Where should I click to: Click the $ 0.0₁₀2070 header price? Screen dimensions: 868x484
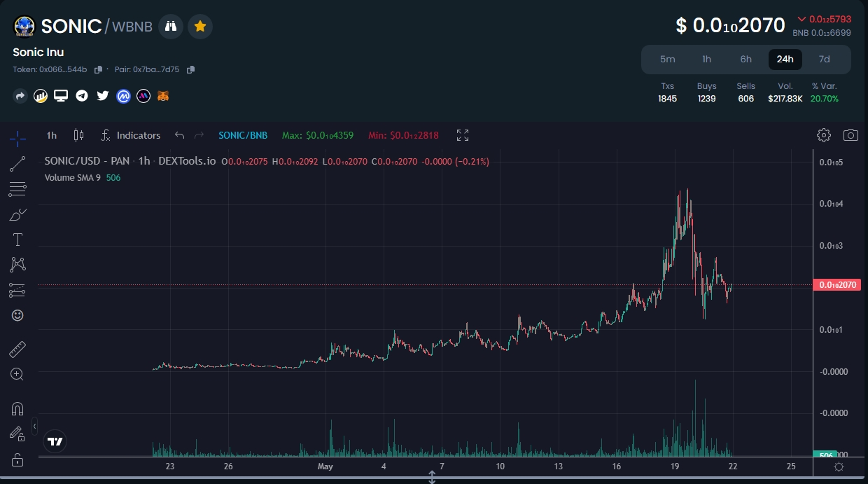(x=731, y=26)
